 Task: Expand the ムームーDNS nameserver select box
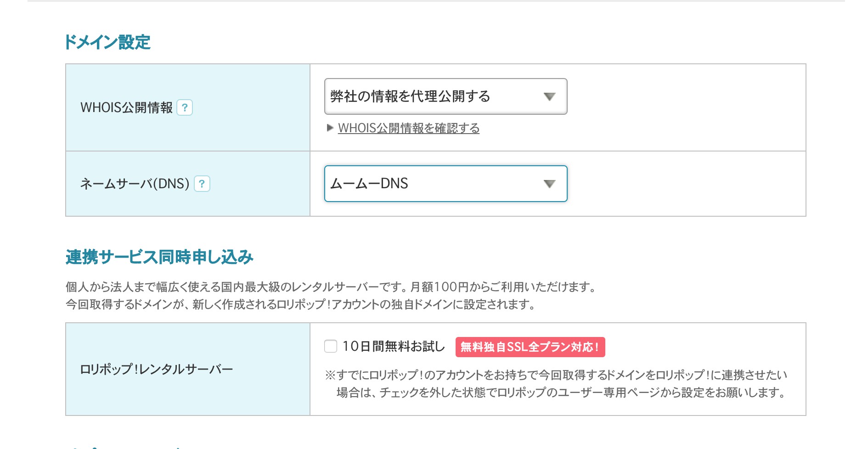pos(445,184)
